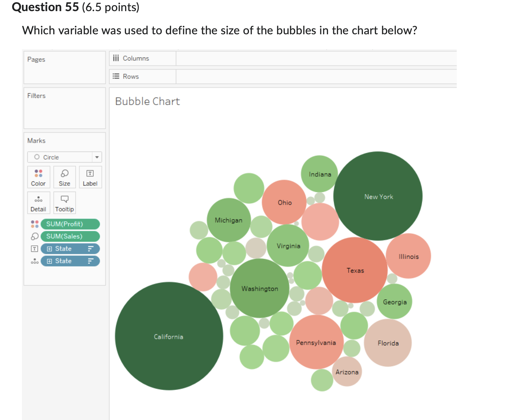
Task: Click the Question 55 heading
Action: point(45,7)
